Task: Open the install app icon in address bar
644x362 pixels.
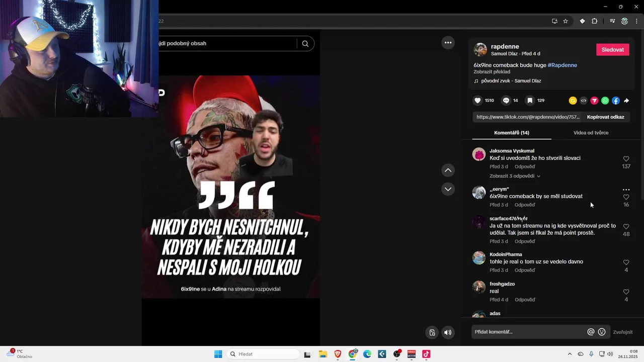Action: click(554, 21)
